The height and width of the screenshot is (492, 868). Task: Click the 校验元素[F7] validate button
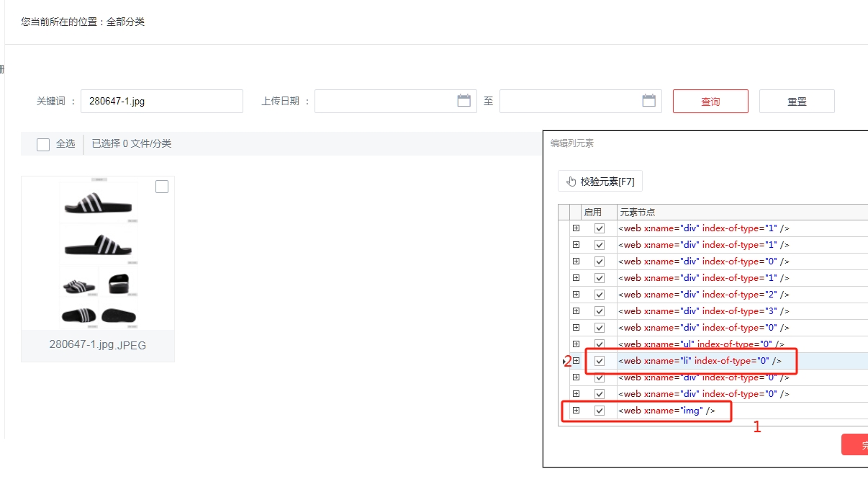[600, 182]
